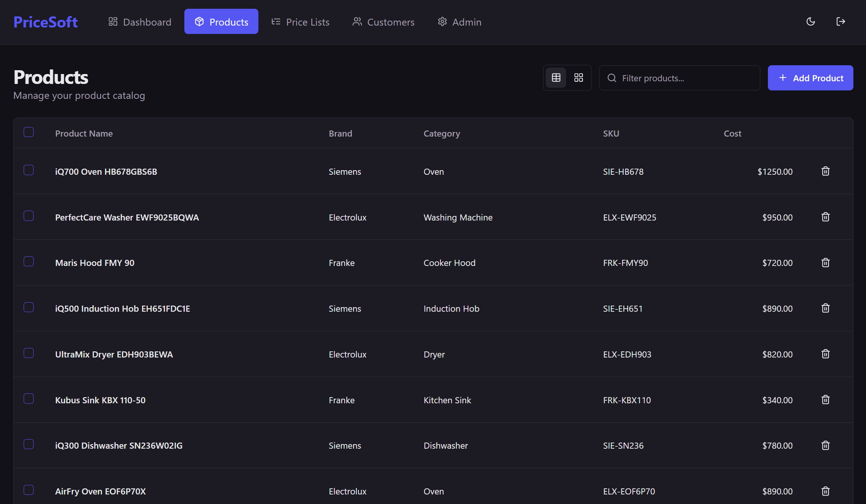Click the logout icon
This screenshot has height=504, width=866.
pos(840,22)
